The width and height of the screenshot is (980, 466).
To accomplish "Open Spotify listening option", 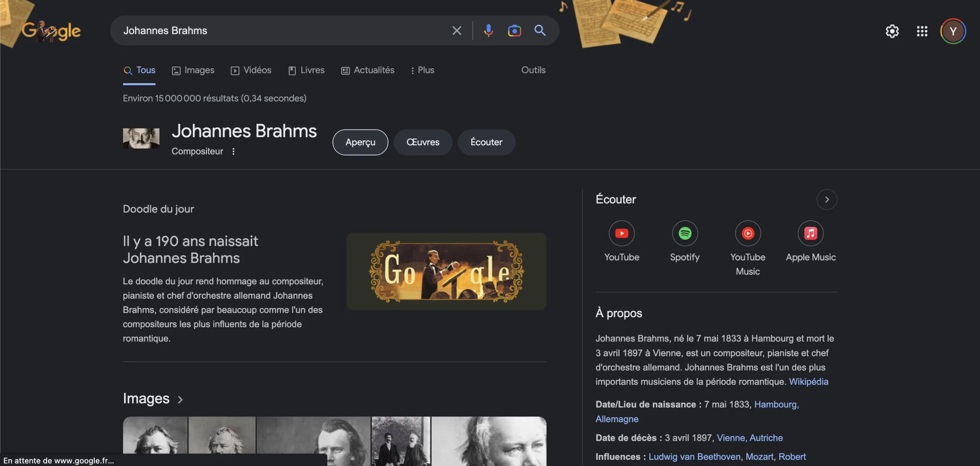I will click(684, 233).
